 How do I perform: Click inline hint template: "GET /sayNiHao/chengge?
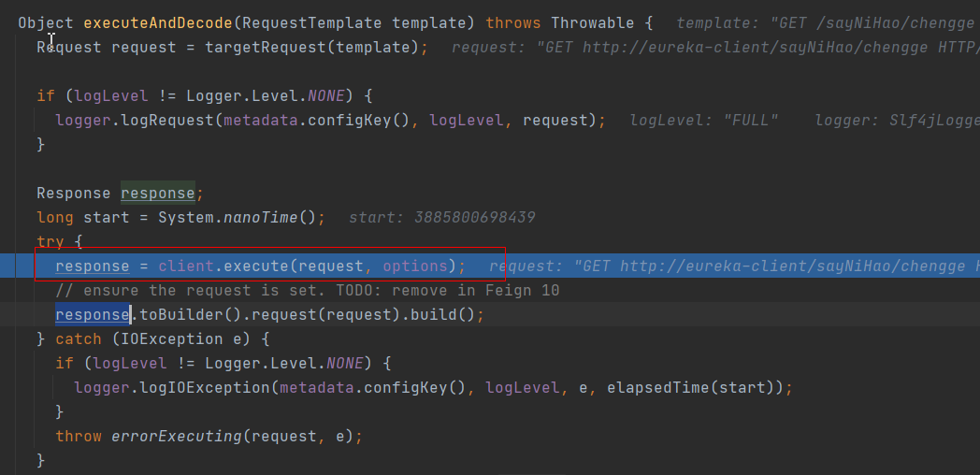point(825,23)
